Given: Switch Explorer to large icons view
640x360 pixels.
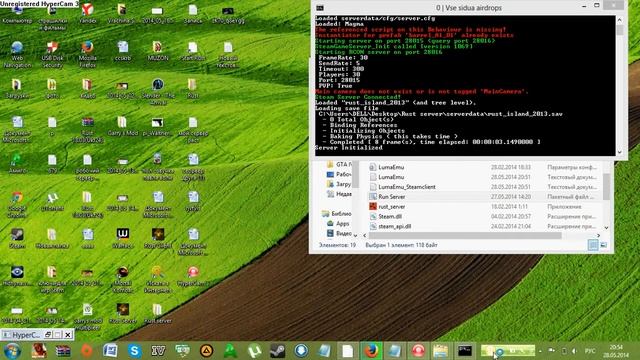Looking at the screenshot, I should tap(603, 245).
